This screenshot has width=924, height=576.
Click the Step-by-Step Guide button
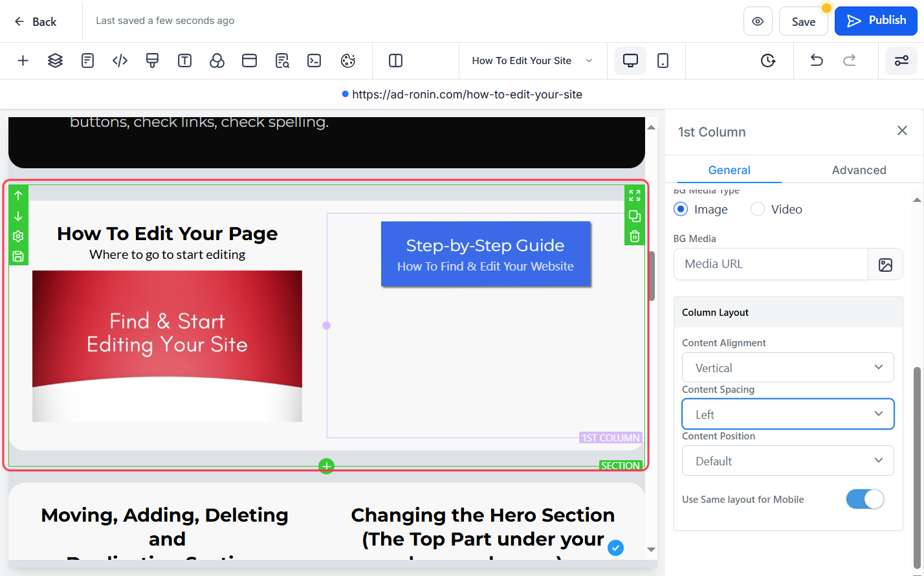486,254
